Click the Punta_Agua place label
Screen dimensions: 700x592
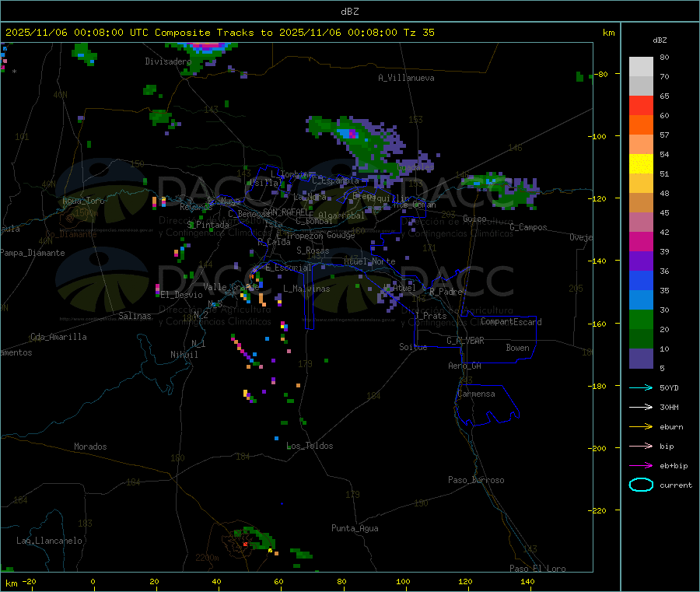tap(355, 528)
